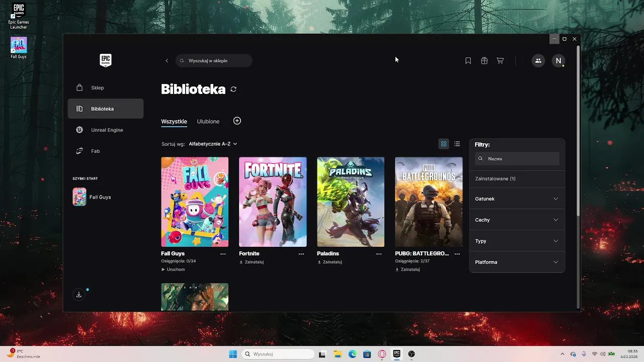
Task: Click the Fortnite game title text
Action: click(x=249, y=254)
